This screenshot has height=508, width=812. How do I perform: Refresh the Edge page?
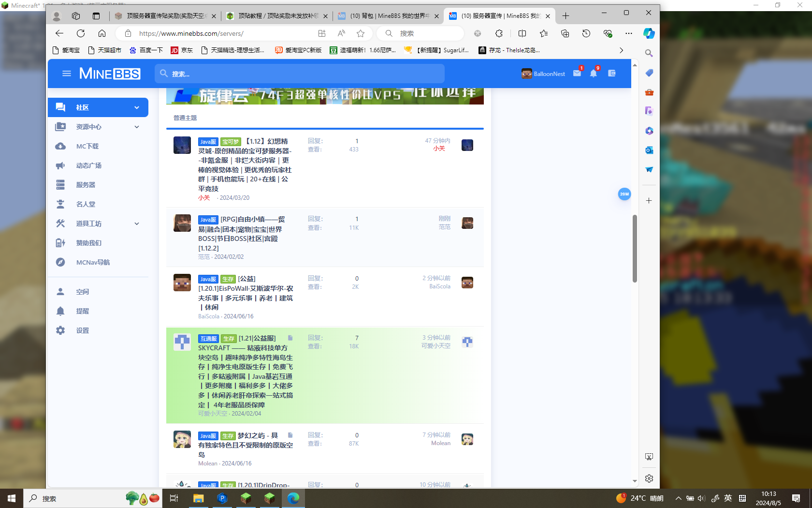[x=81, y=33]
